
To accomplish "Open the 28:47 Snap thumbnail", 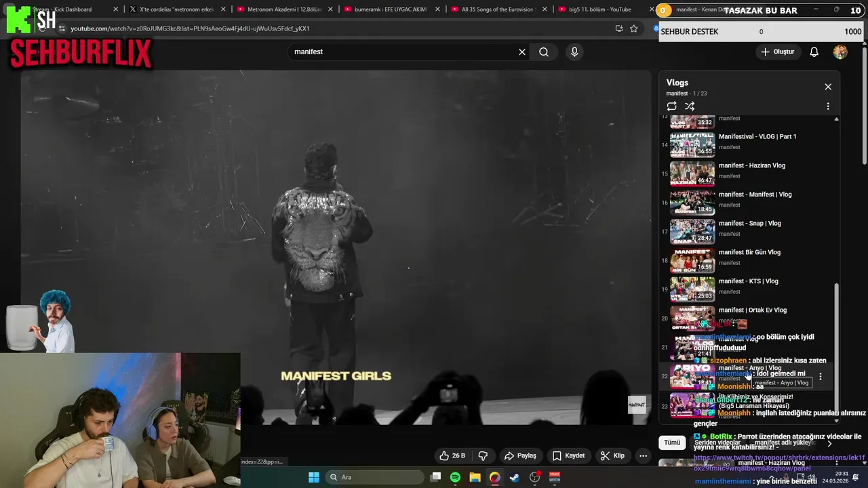I will tap(692, 231).
